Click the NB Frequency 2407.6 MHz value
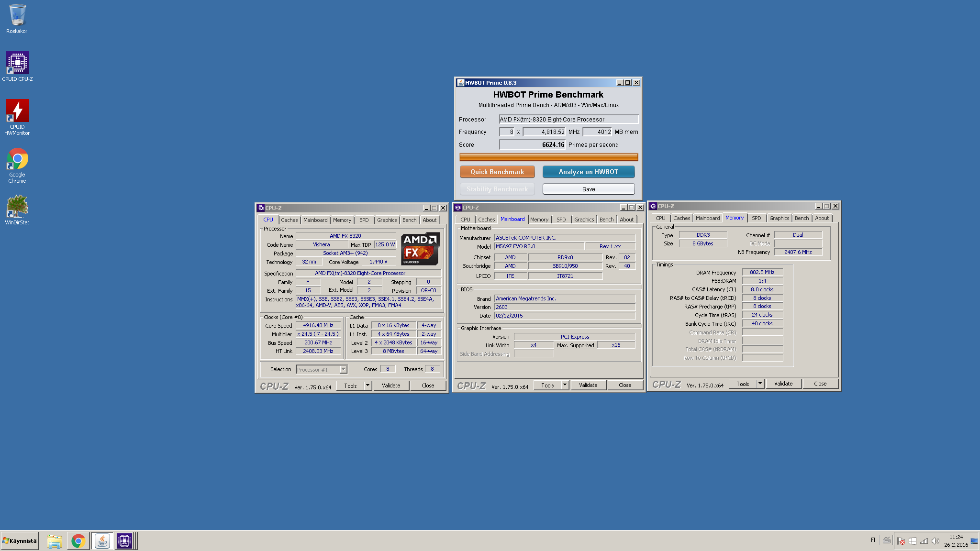 click(798, 252)
